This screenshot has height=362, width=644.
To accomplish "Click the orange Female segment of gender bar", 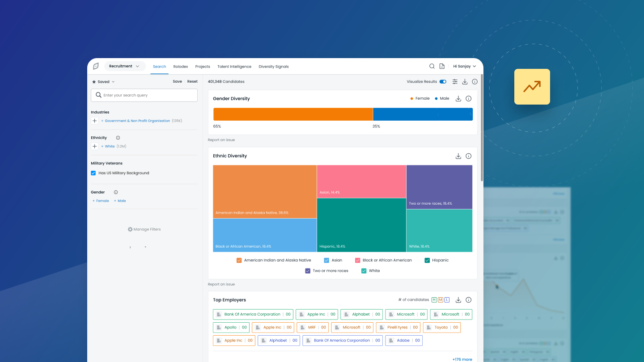I will point(293,114).
